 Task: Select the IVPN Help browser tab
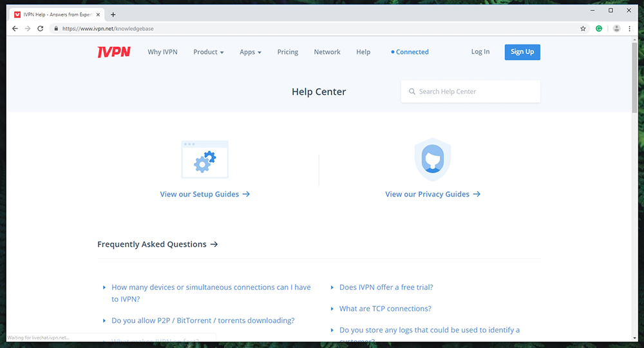57,14
